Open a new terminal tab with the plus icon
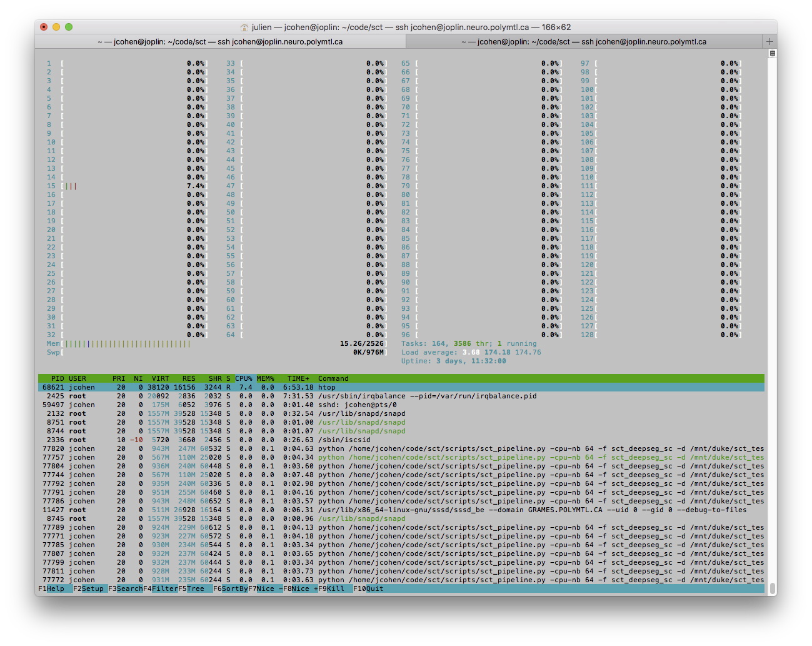The image size is (812, 646). tap(770, 41)
